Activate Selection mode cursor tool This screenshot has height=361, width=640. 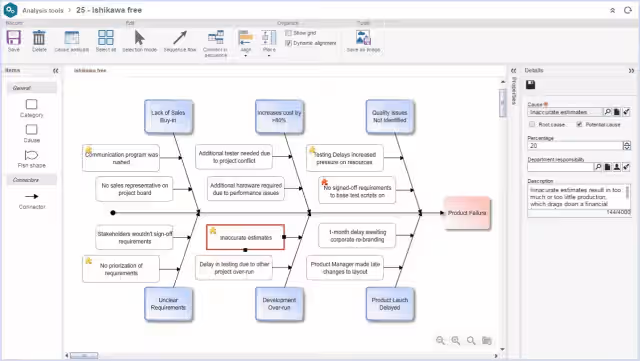tap(140, 38)
